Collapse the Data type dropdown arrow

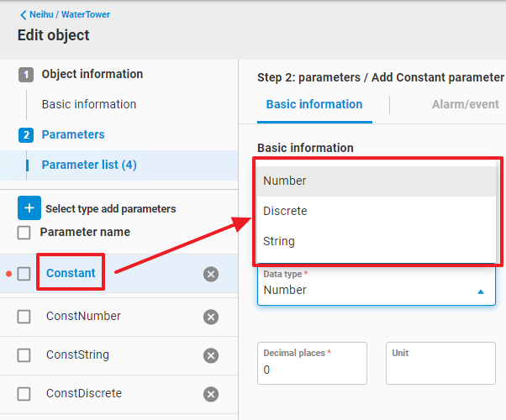coord(481,291)
